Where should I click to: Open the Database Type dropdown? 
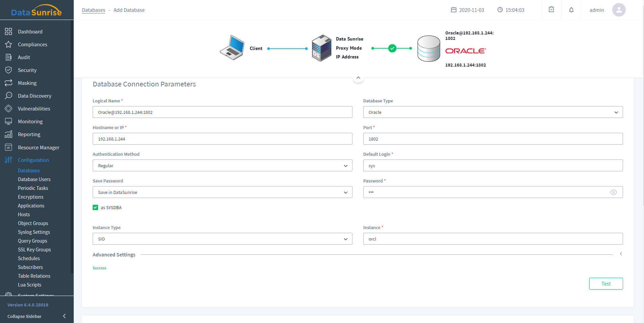[x=493, y=112]
